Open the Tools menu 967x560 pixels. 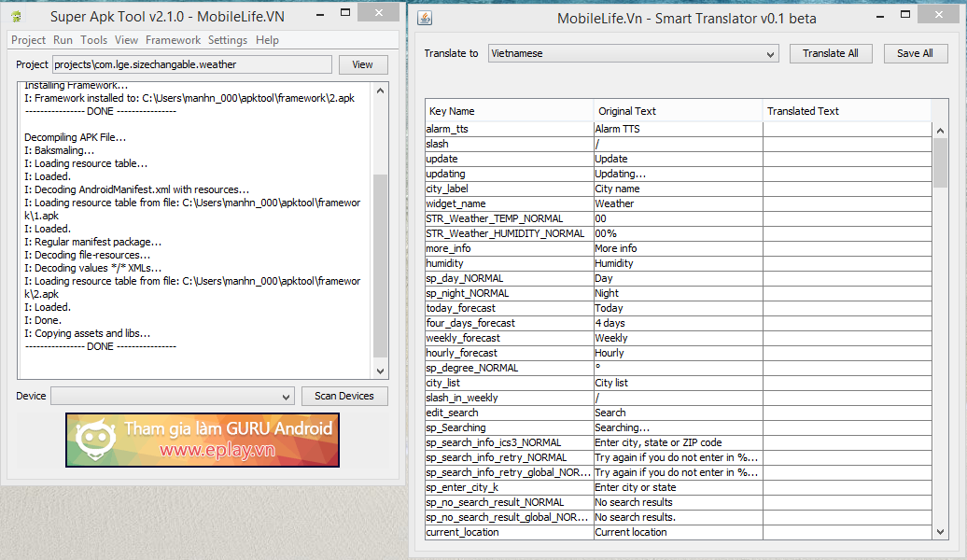click(93, 40)
